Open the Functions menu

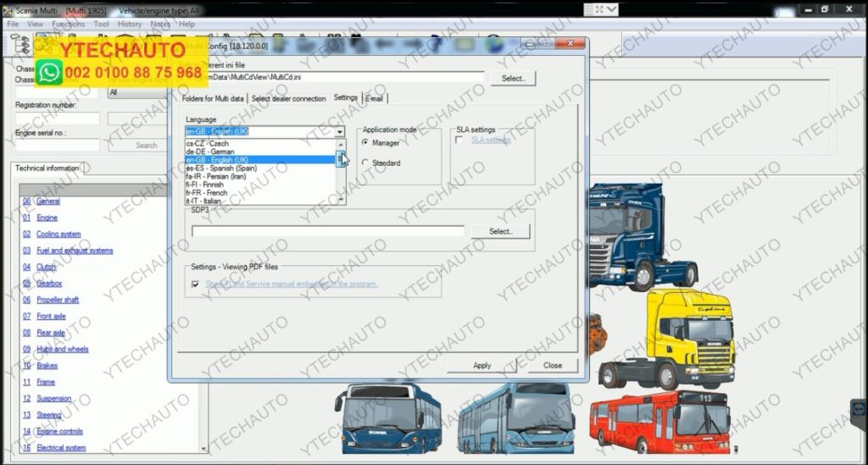pos(68,25)
